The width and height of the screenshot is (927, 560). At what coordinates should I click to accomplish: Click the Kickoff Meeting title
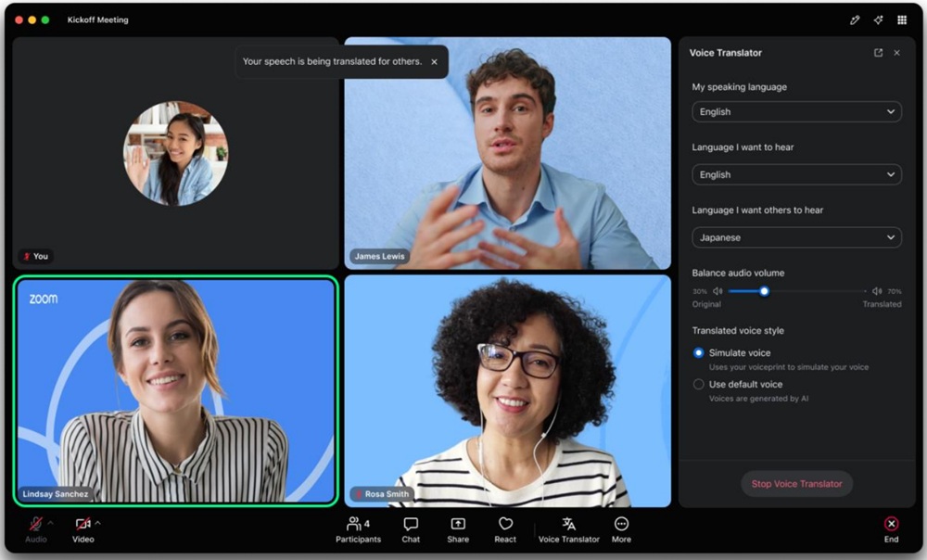click(97, 19)
